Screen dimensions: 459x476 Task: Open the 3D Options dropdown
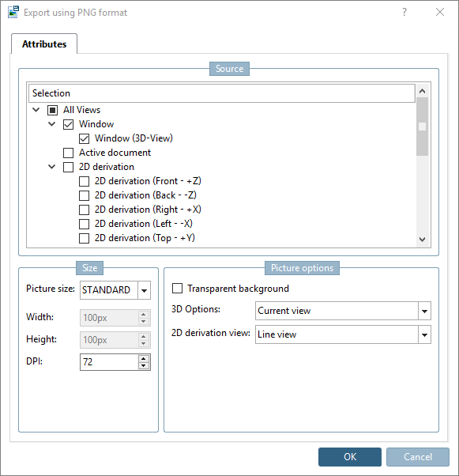point(424,311)
